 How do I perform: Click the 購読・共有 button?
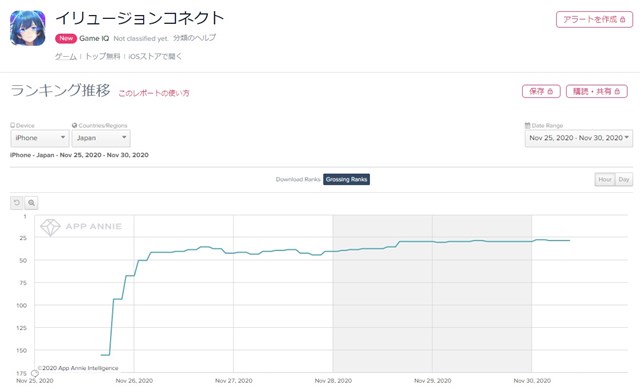click(x=597, y=91)
